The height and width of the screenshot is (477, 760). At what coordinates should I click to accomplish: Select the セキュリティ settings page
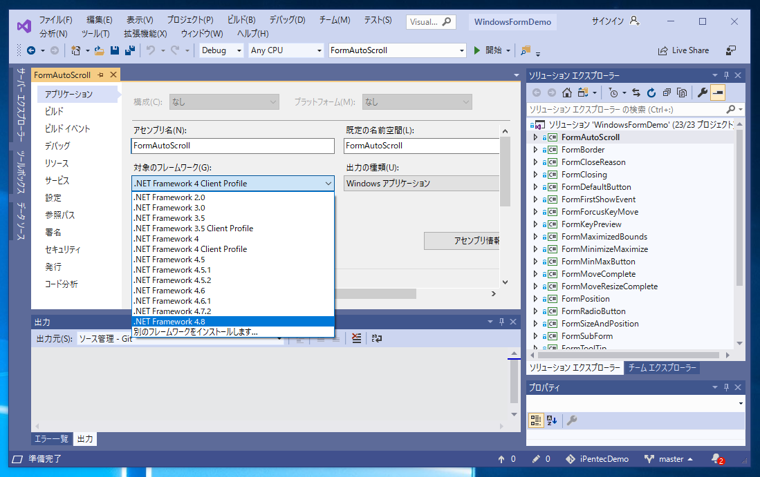point(63,250)
